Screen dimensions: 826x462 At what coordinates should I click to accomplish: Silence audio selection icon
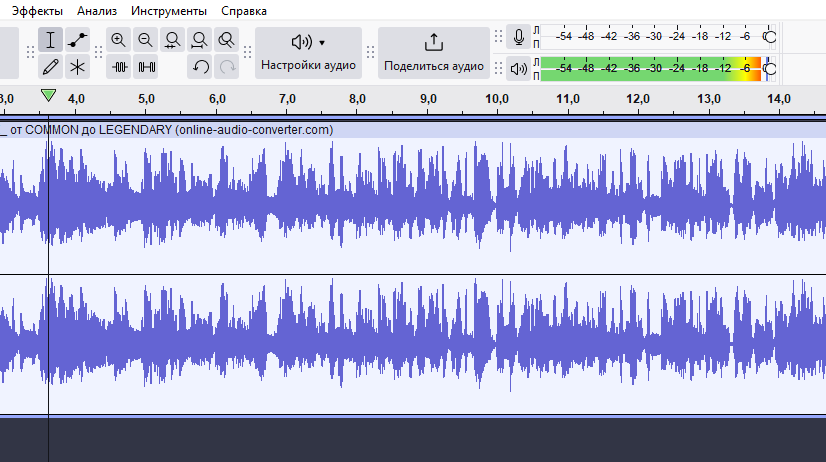coord(145,67)
